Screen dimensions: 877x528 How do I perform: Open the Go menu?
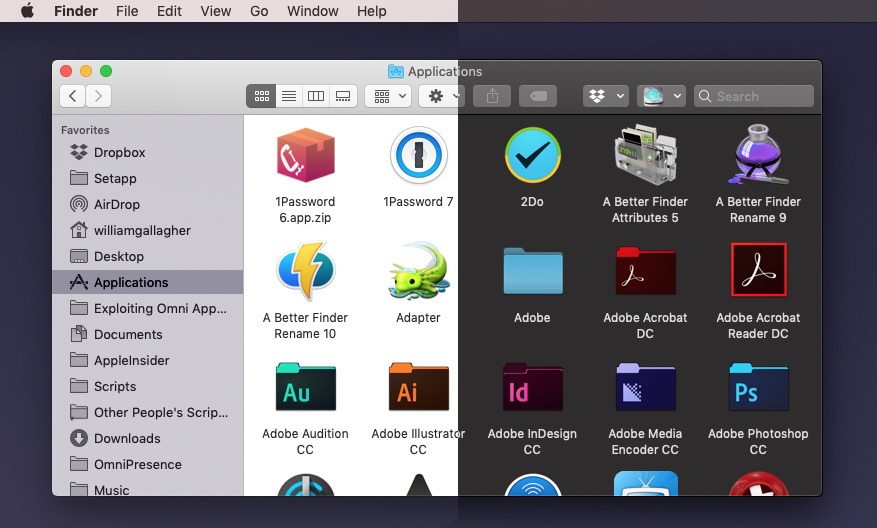(259, 11)
